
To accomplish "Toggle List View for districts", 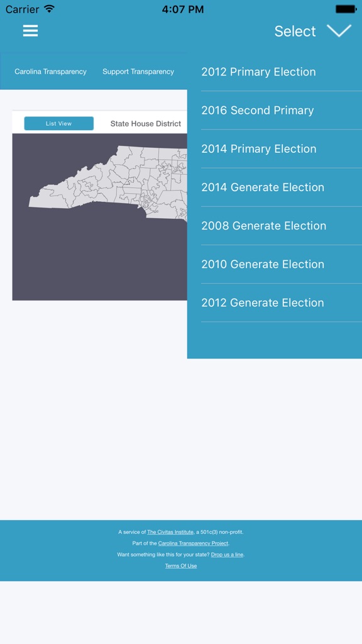I will [58, 123].
